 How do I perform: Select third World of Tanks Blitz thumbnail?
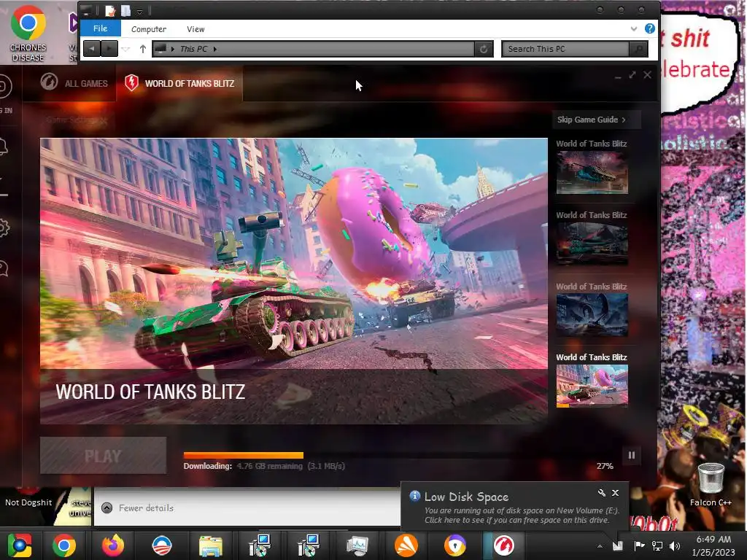[x=592, y=315]
